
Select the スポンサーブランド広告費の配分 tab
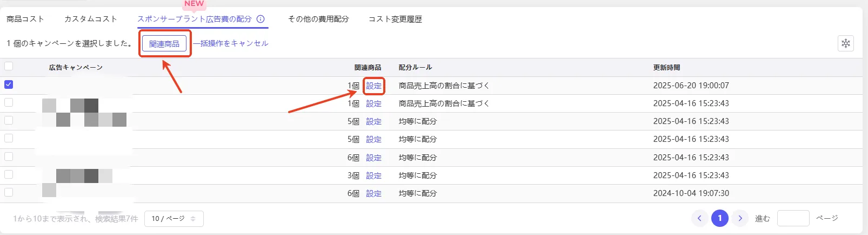point(195,19)
